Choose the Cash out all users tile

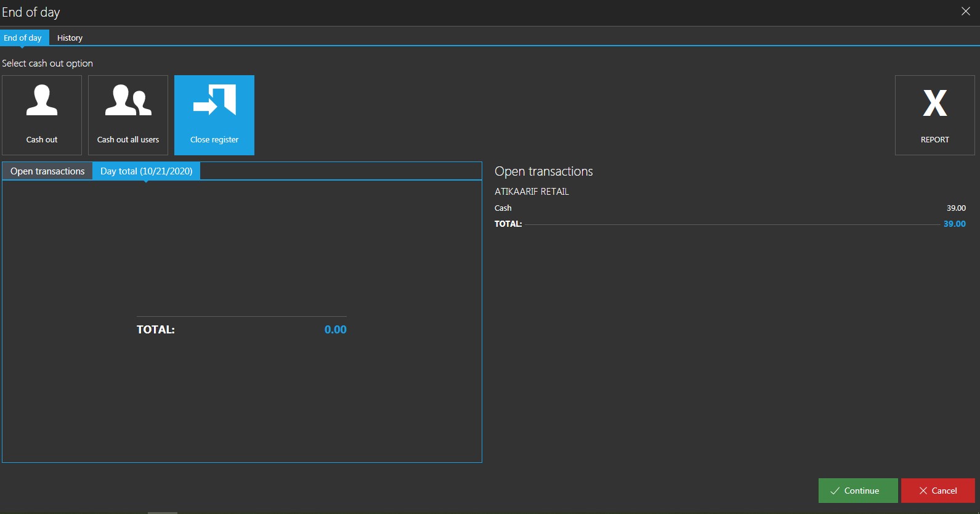[x=128, y=115]
